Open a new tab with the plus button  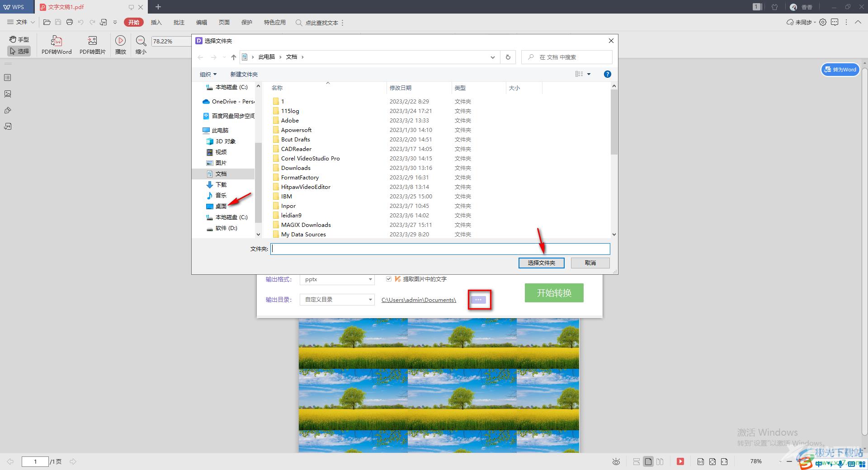coord(158,7)
